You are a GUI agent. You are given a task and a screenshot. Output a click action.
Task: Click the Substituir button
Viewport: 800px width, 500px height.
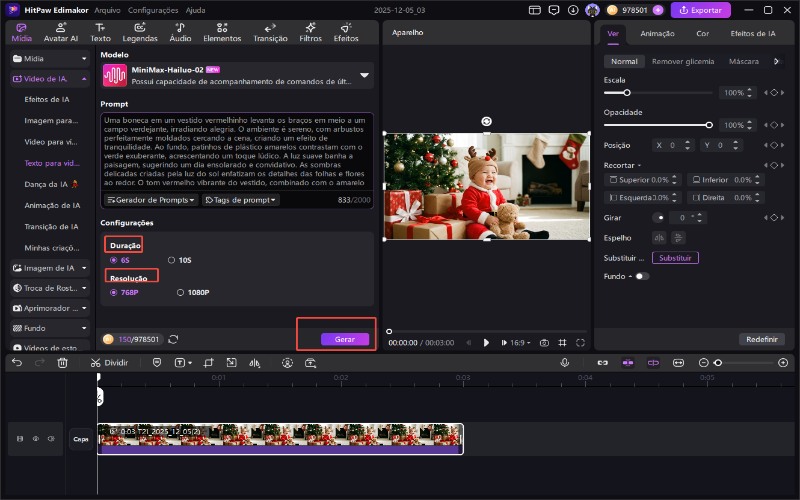tap(675, 258)
